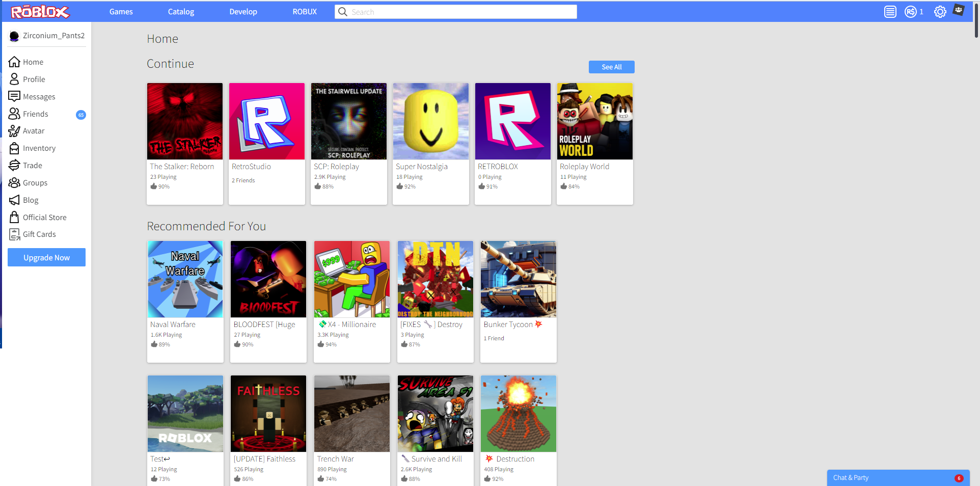Open the Trade sidebar icon
Screen dimensions: 980x486
14,165
